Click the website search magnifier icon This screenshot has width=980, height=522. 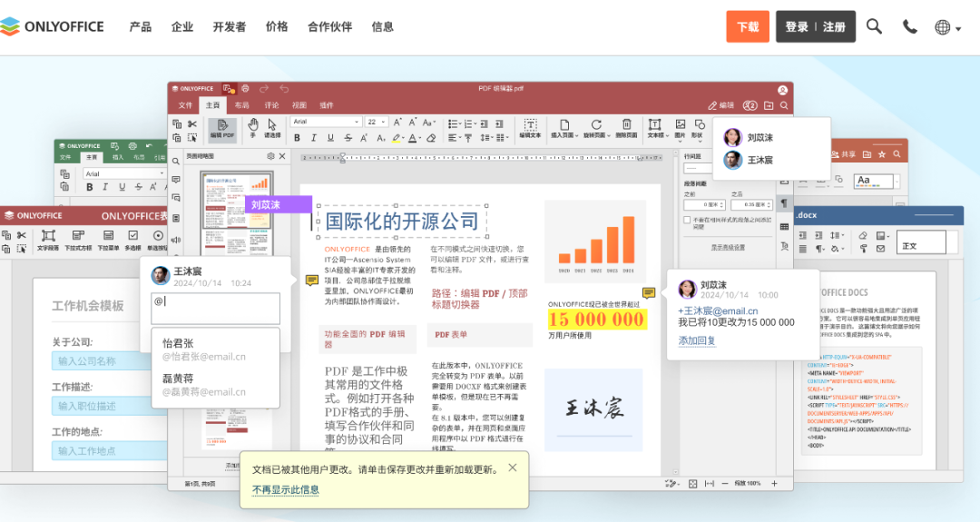click(x=874, y=26)
